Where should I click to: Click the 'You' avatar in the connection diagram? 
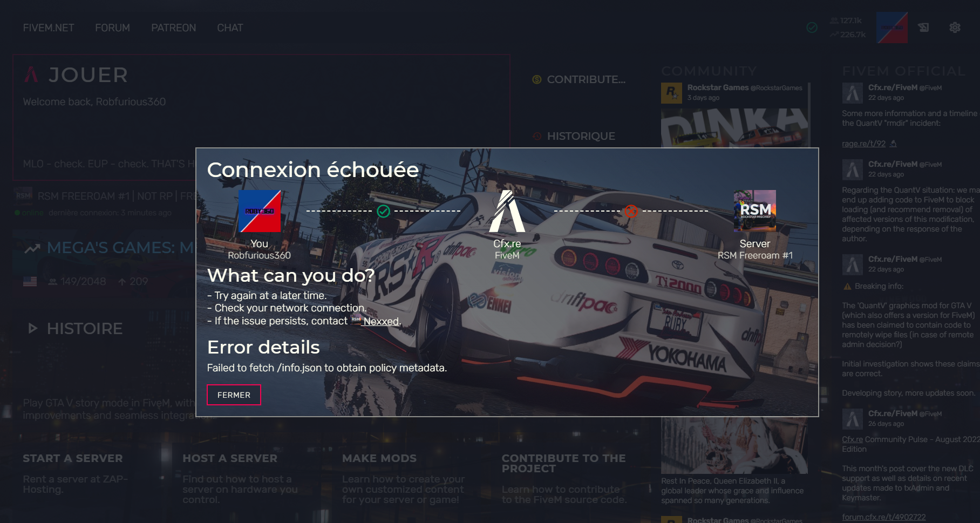click(x=260, y=211)
